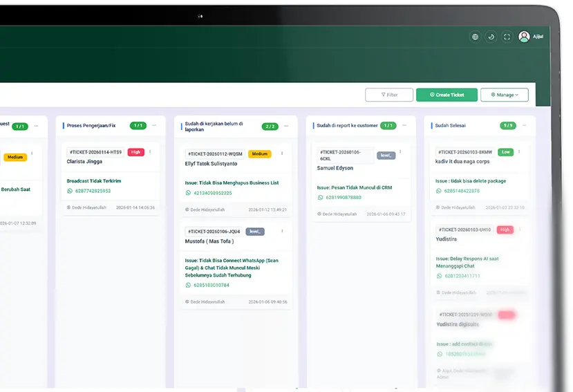Open the language globe icon in header

click(x=474, y=37)
